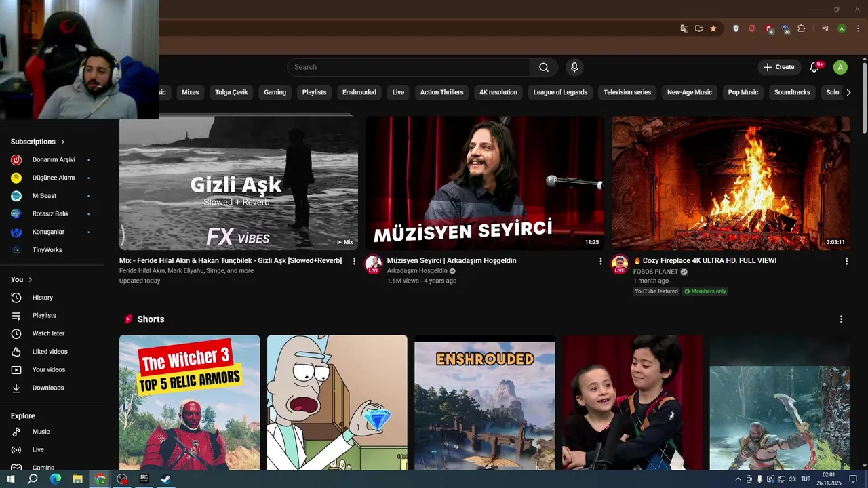The width and height of the screenshot is (868, 488).
Task: Open the Donanım Arşivi subscription
Action: tap(52, 160)
